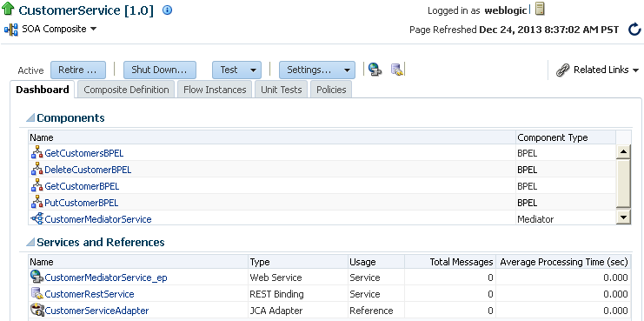Image resolution: width=644 pixels, height=321 pixels.
Task: Open the information icon next to CustomerService [1.0]
Action: click(167, 10)
